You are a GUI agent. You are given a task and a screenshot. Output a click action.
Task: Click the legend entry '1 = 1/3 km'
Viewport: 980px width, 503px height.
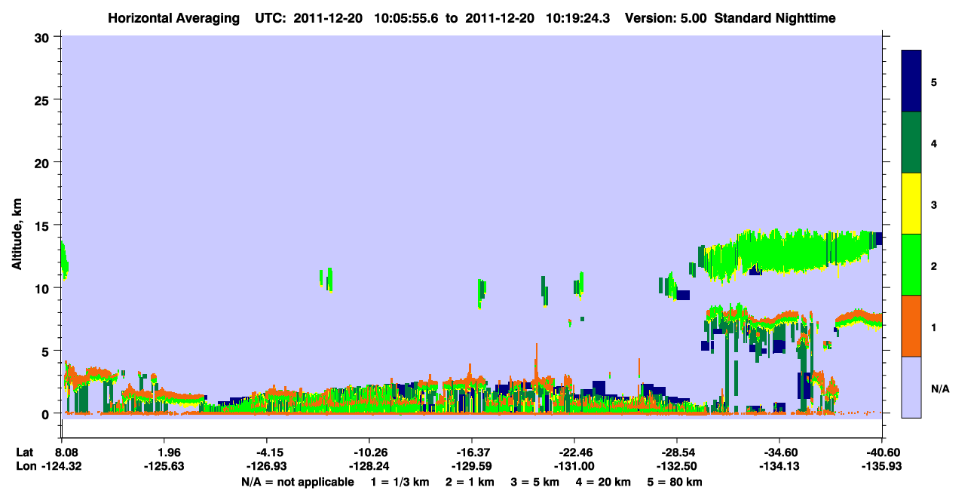(399, 482)
